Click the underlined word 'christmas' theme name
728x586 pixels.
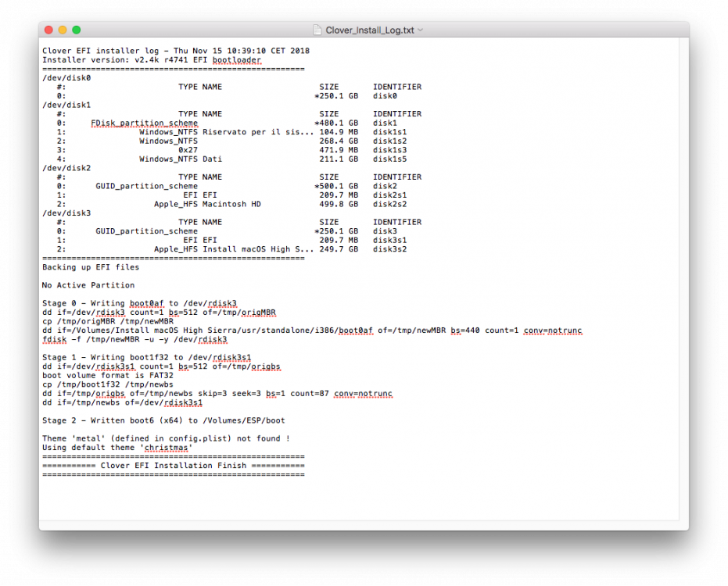point(167,448)
